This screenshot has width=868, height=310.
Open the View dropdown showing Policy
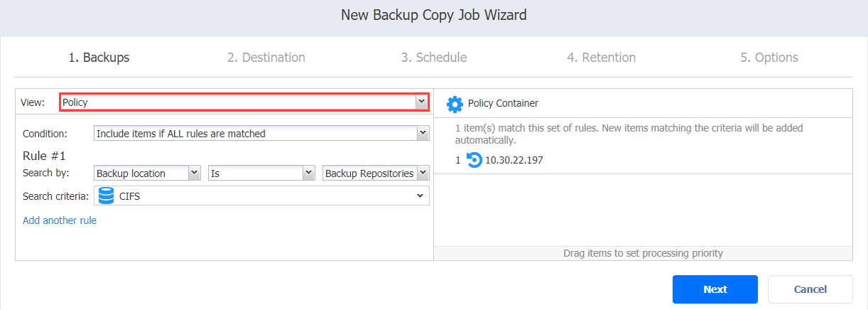(244, 102)
